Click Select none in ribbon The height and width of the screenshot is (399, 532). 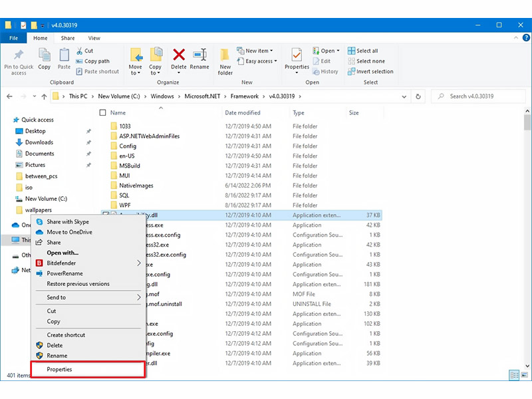(366, 61)
